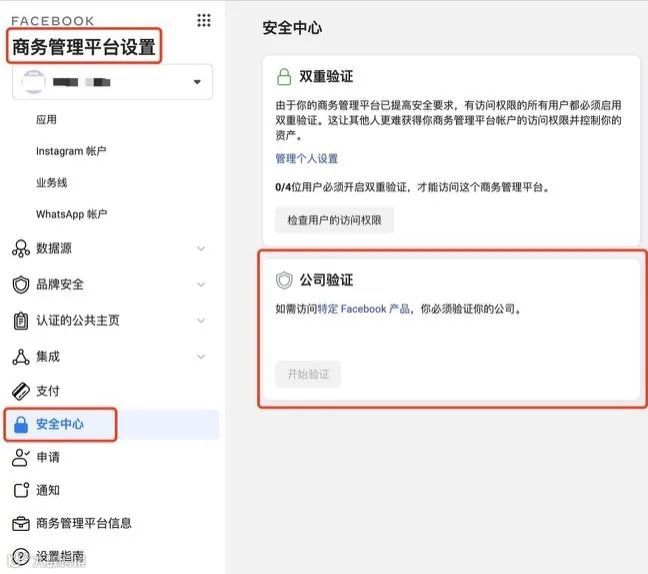Click the 品牌安全 shield icon
The width and height of the screenshot is (648, 574).
(x=21, y=285)
